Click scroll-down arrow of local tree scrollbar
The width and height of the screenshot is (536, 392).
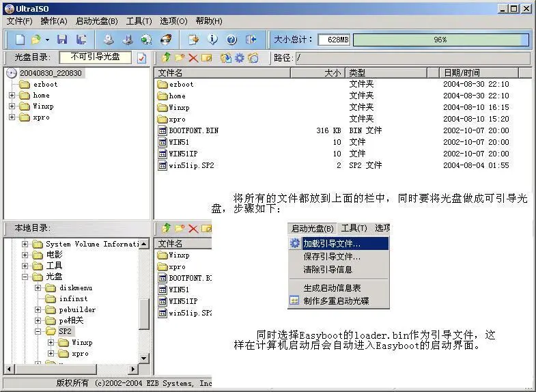pos(144,359)
